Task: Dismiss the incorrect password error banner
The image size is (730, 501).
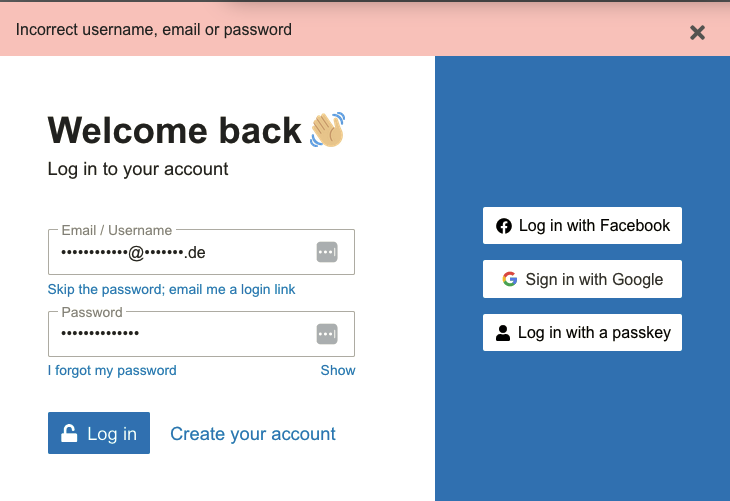Action: click(x=697, y=32)
